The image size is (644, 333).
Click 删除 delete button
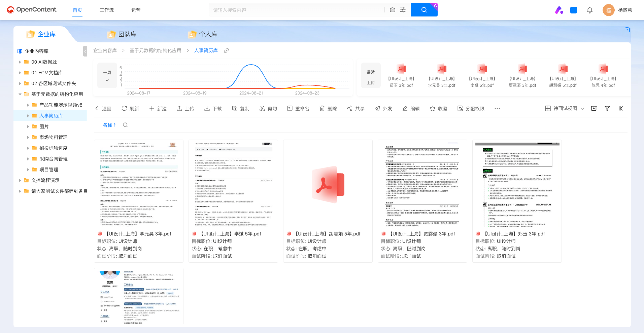pyautogui.click(x=328, y=108)
